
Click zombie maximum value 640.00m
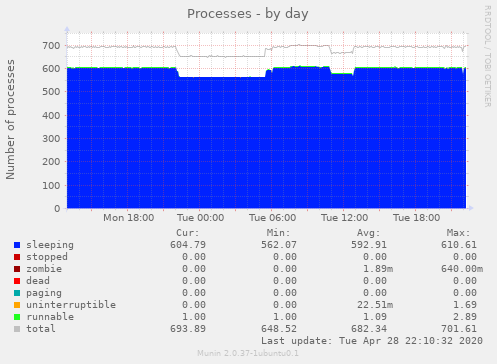462,269
